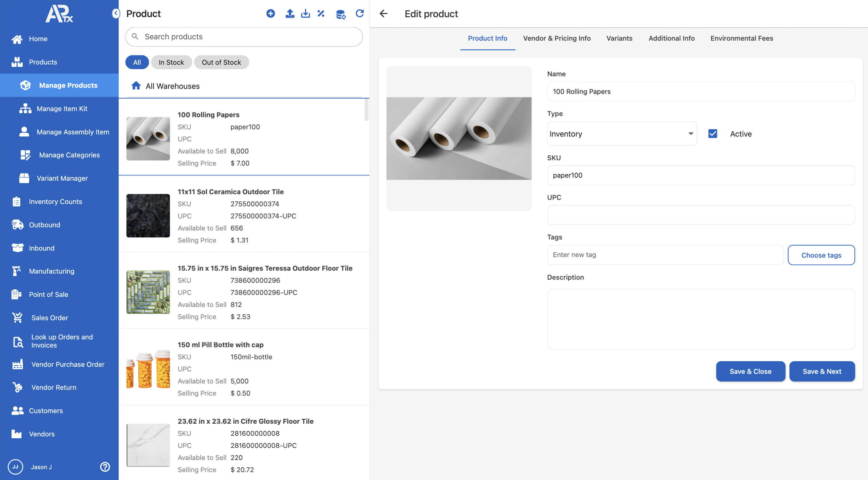
Task: Click the Save & Close button
Action: [750, 371]
